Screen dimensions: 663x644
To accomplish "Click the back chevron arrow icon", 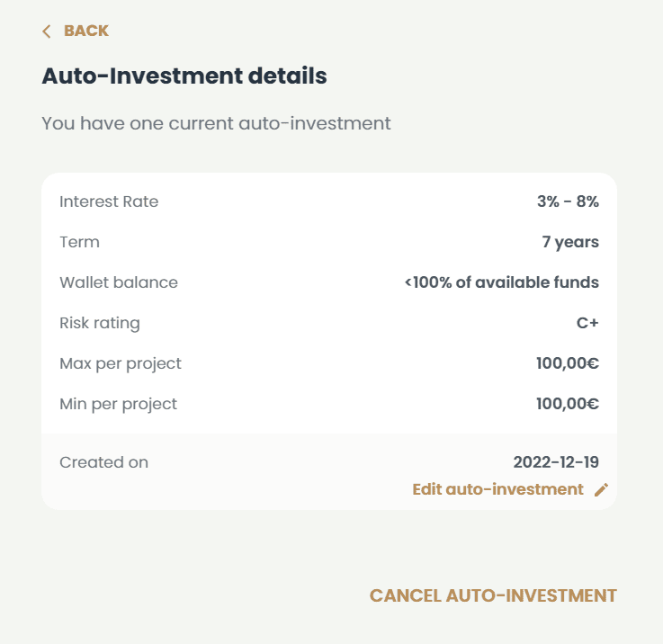I will coord(47,31).
